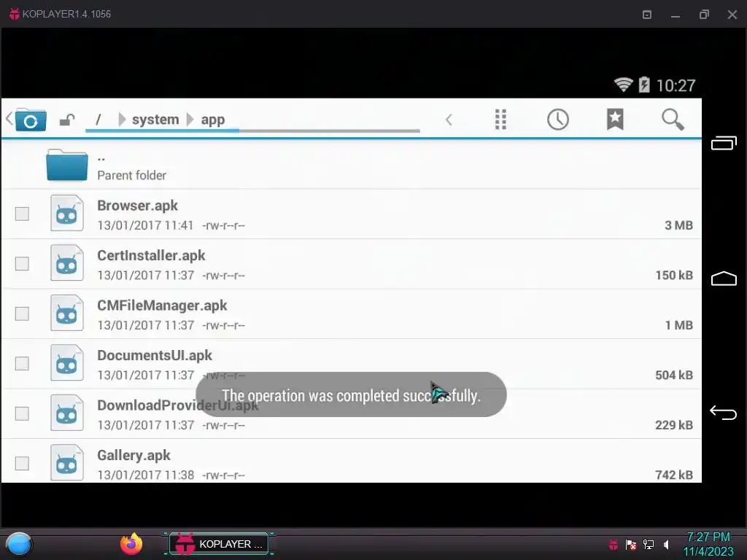Collapse the breadcrumb with the left chevron
Screen dimensions: 747x560
tap(449, 120)
